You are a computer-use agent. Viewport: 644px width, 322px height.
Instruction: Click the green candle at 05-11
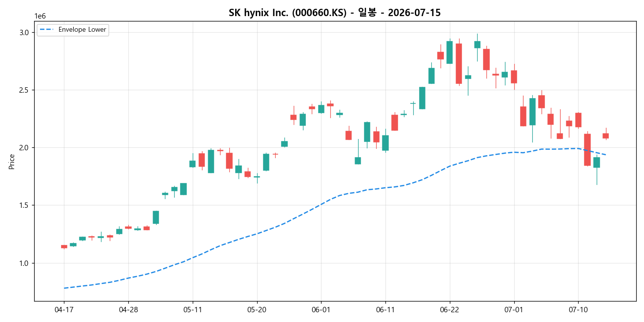[193, 163]
